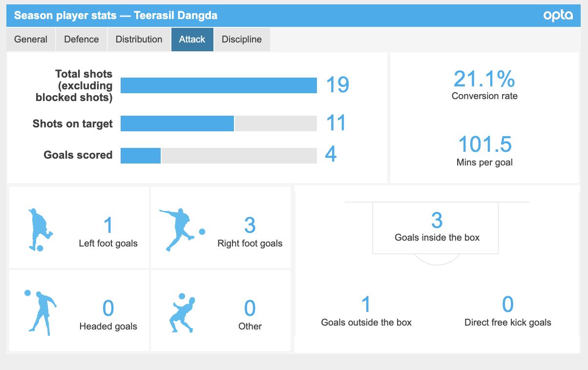
Task: Click the Shots on target bar
Action: 218,123
